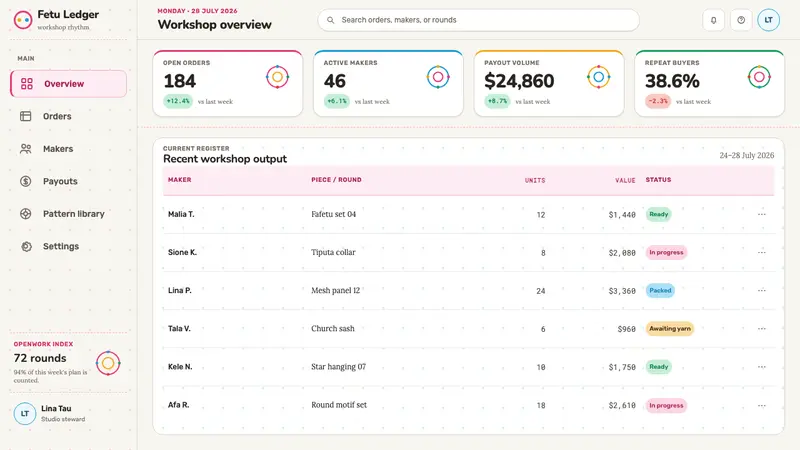
Task: Click the Lina Tau studio steward name
Action: tap(56, 409)
